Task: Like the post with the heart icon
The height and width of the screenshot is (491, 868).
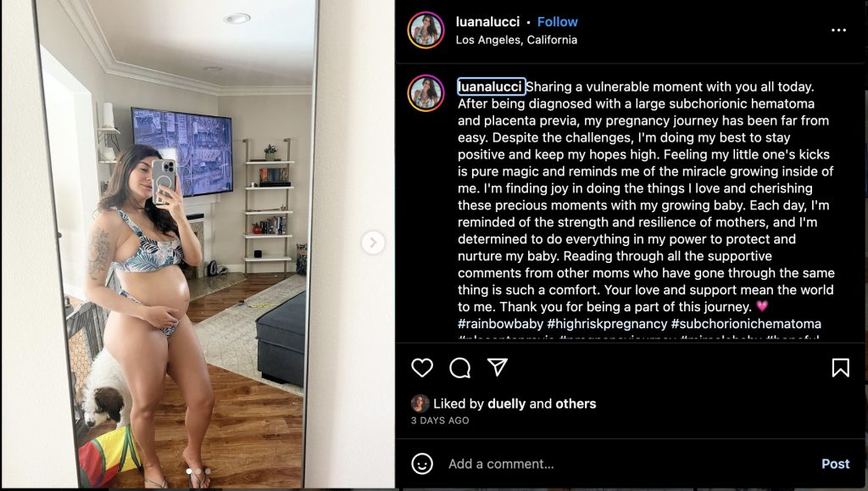Action: [x=422, y=367]
